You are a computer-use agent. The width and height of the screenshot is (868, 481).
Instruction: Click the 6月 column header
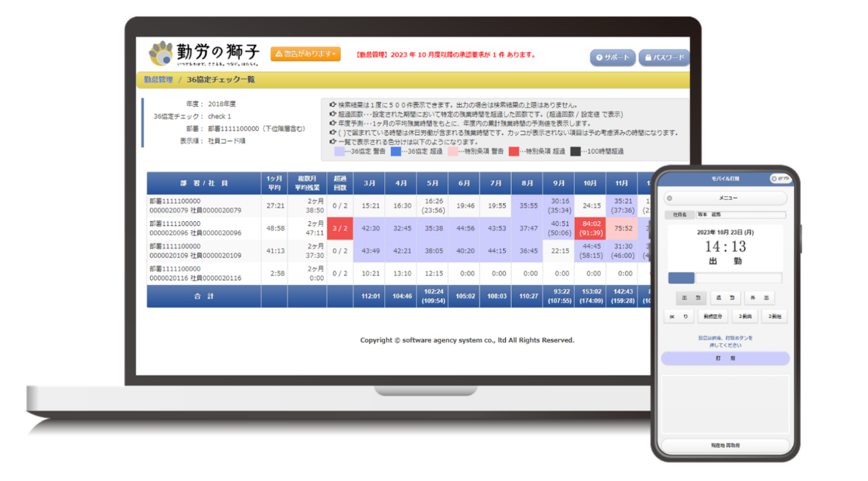coord(466,183)
